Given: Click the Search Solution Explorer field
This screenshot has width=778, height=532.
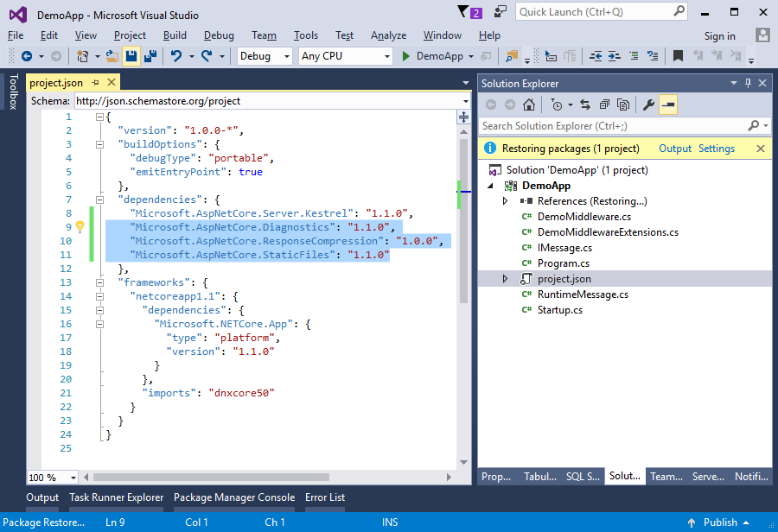Looking at the screenshot, I should [x=624, y=126].
